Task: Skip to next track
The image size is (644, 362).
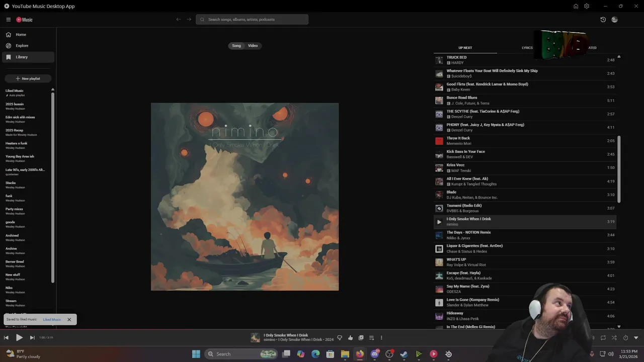Action: point(32,338)
